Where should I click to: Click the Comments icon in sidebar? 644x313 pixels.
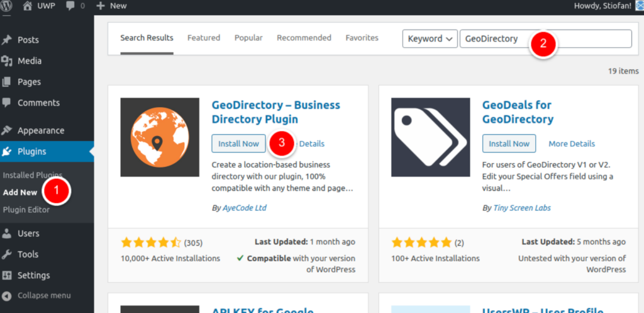[x=6, y=103]
